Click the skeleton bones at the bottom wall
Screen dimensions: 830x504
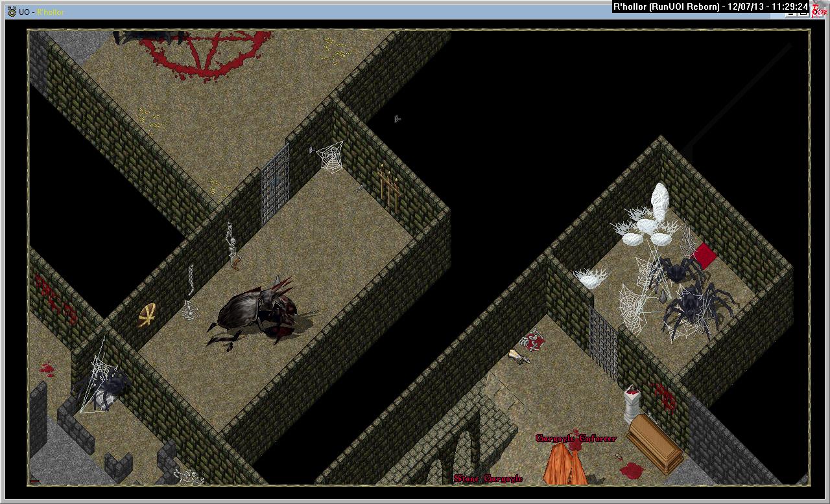[188, 478]
